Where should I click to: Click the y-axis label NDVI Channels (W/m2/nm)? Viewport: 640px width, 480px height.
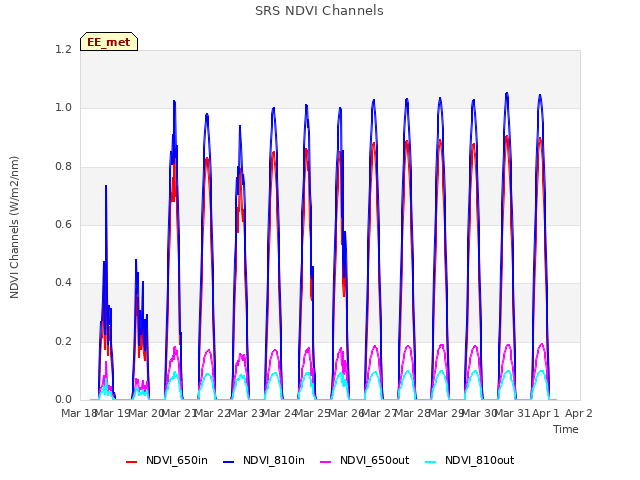click(14, 227)
